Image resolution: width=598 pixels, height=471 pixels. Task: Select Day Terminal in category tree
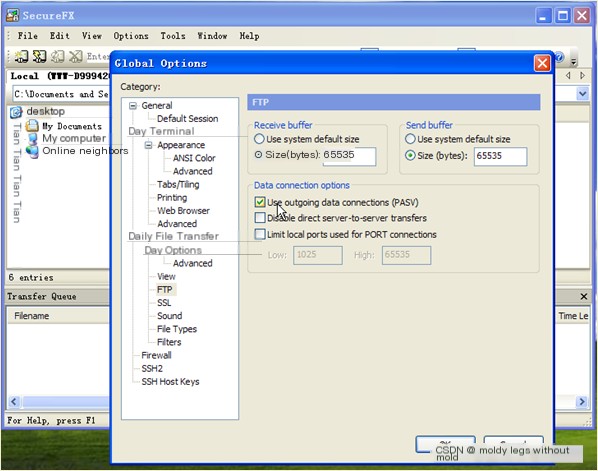tap(161, 132)
